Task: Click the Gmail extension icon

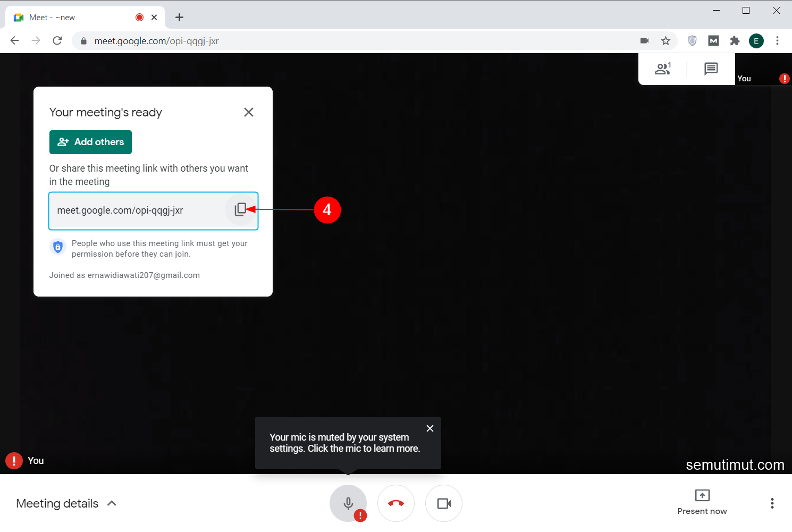Action: point(713,40)
